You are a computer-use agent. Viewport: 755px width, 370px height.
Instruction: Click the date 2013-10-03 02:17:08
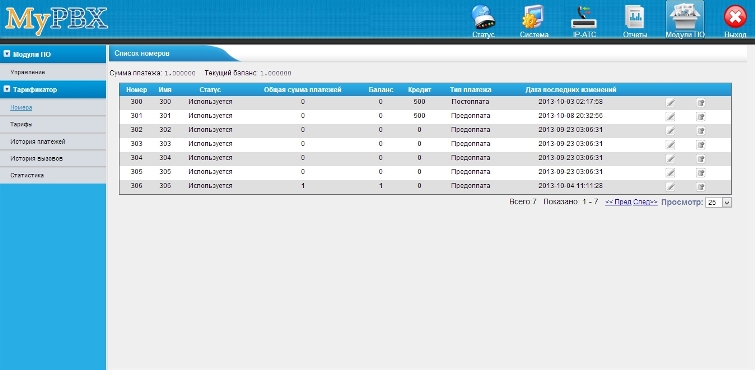[571, 102]
